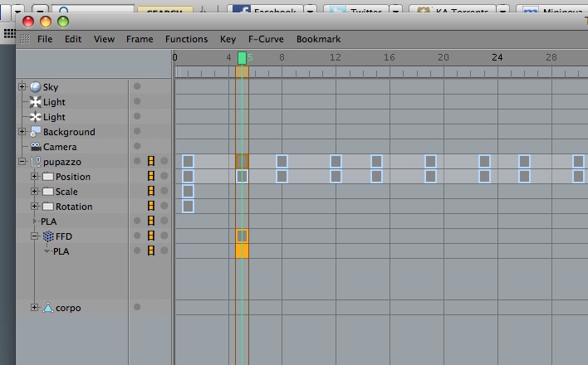Toggle dot right of FFD filmstrip
Viewport: 588px width, 365px height.
point(164,236)
